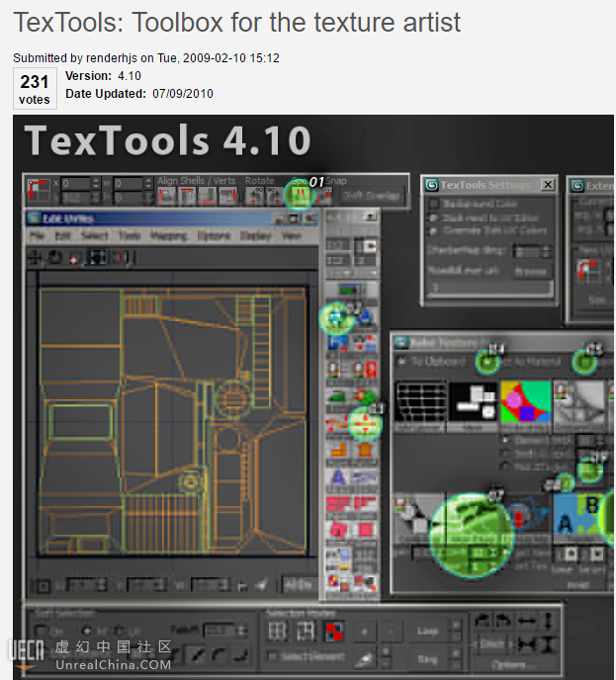
Task: Click the align shells bottom icon
Action: [x=208, y=197]
